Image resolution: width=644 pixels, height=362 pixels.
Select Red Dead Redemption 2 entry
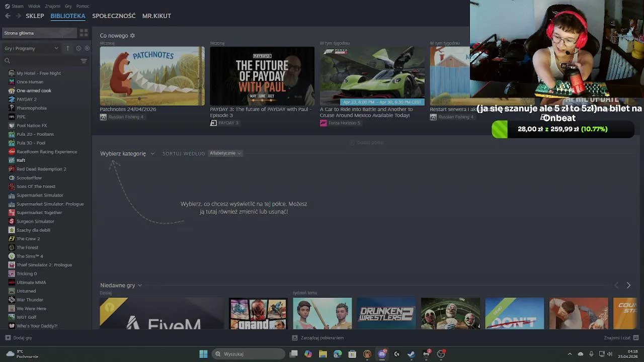[x=41, y=169]
